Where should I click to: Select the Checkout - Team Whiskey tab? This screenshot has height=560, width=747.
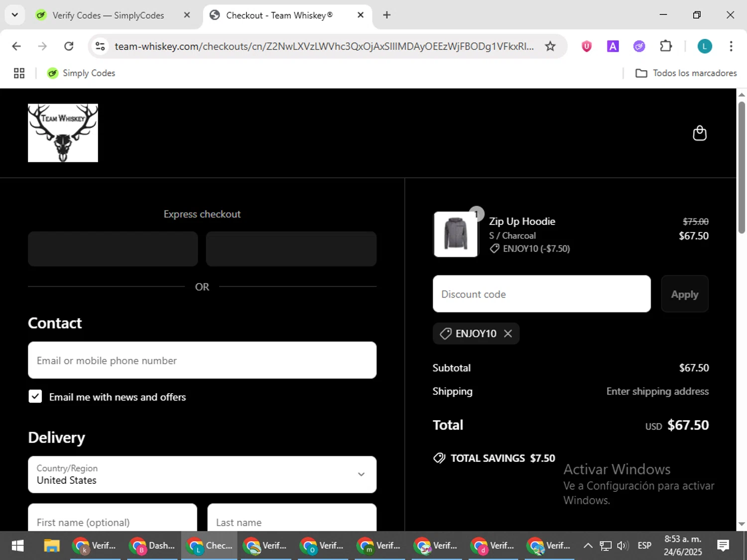point(279,15)
